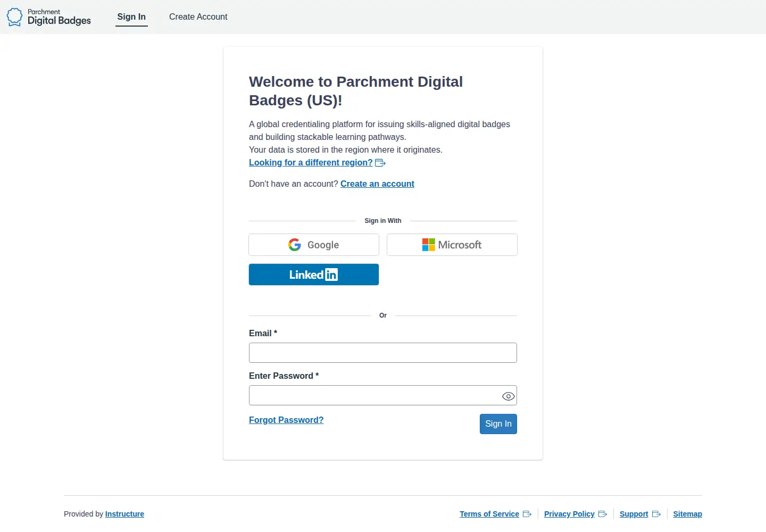This screenshot has width=766, height=532.
Task: Open the Support footer link
Action: tap(640, 514)
